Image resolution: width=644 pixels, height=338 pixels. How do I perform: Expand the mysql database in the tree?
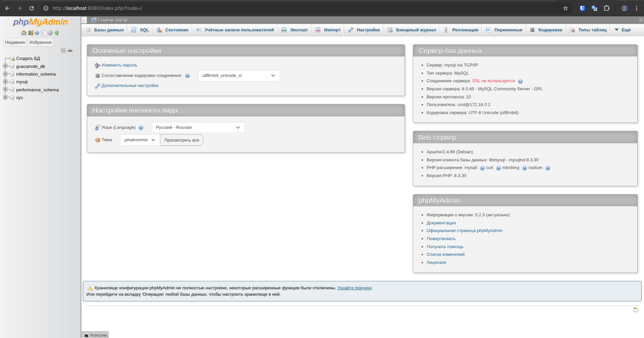click(5, 82)
